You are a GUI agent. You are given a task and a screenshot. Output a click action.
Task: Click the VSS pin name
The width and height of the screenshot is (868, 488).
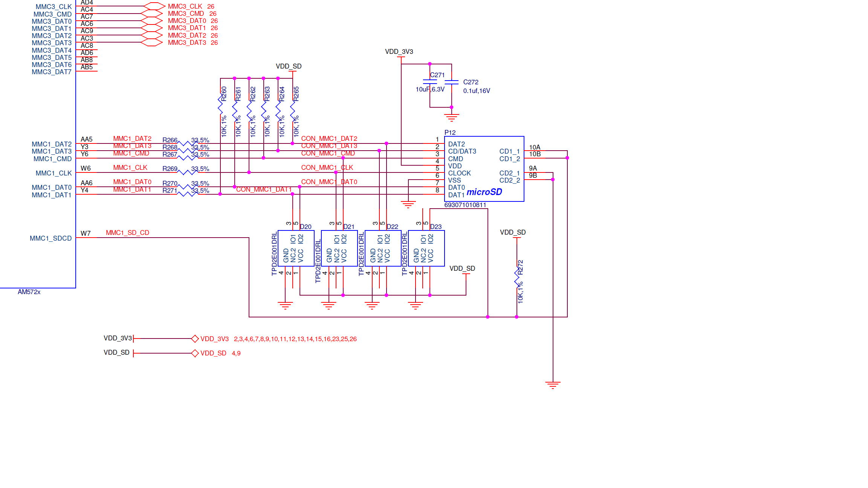tap(454, 180)
